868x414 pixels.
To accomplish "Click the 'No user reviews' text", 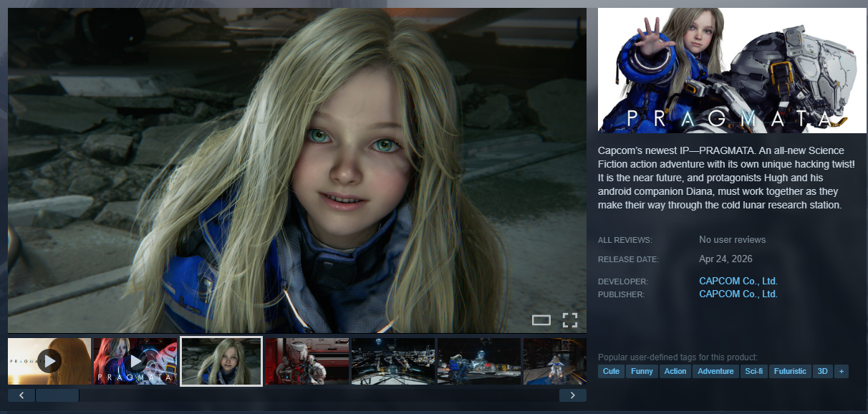I will (x=733, y=240).
